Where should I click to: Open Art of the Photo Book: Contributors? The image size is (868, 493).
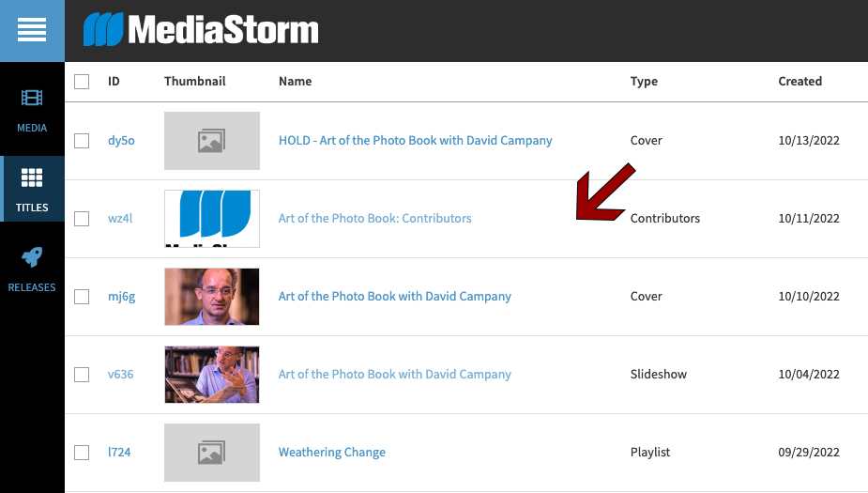(x=374, y=219)
